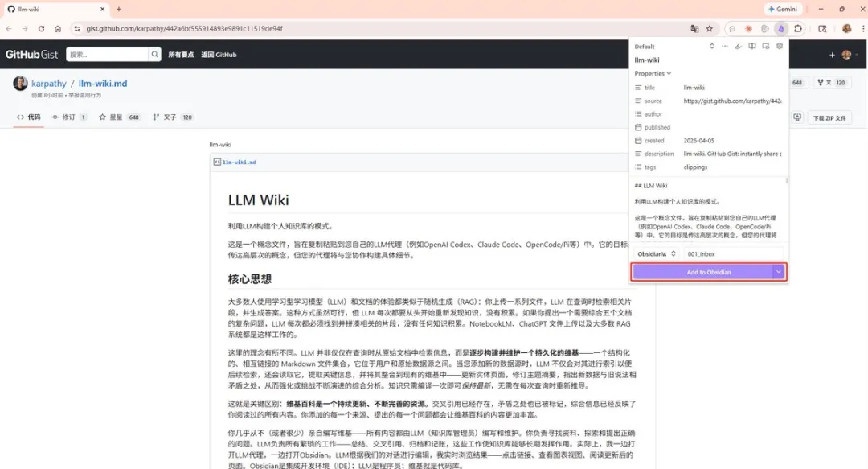Viewport: 868px width, 469px height.
Task: Click the Add to Obsidian button
Action: pyautogui.click(x=701, y=272)
